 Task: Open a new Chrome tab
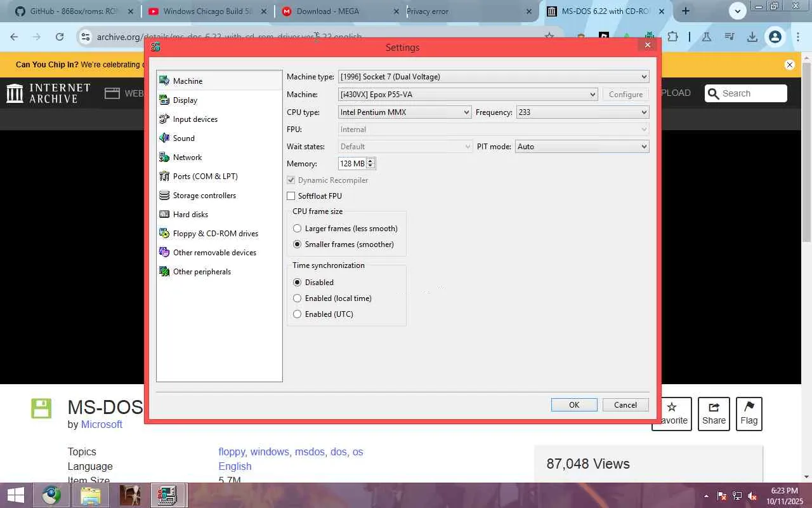tap(686, 11)
